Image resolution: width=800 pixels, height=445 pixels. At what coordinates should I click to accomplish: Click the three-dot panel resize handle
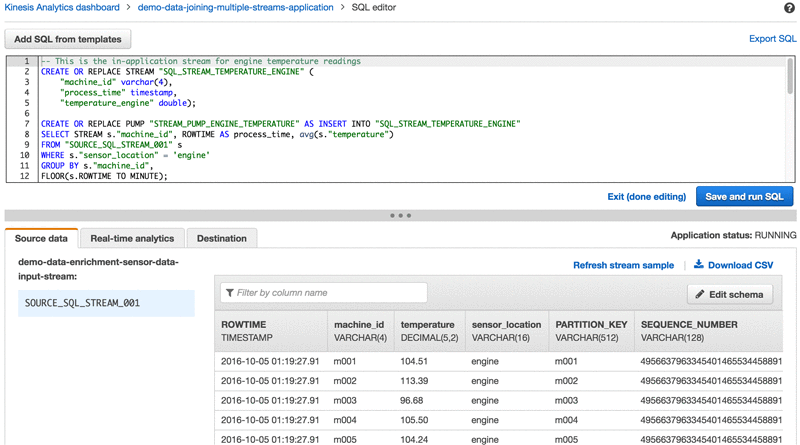coord(400,215)
